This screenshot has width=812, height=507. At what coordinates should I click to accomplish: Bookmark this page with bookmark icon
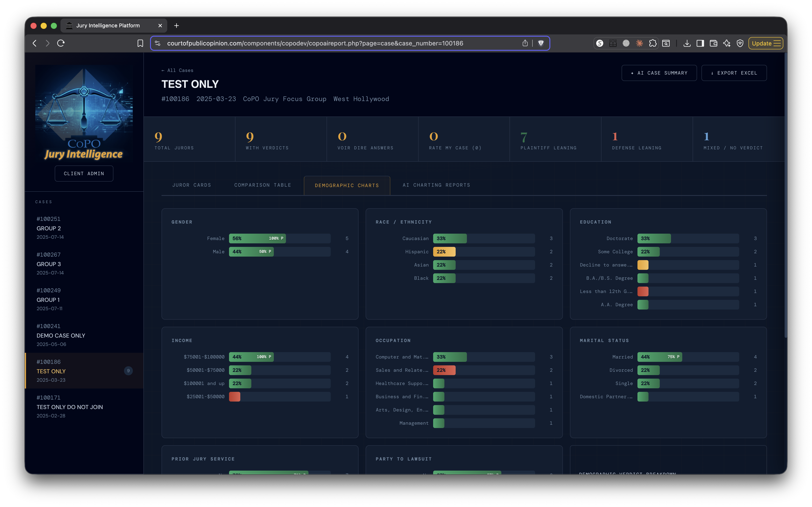pos(140,43)
